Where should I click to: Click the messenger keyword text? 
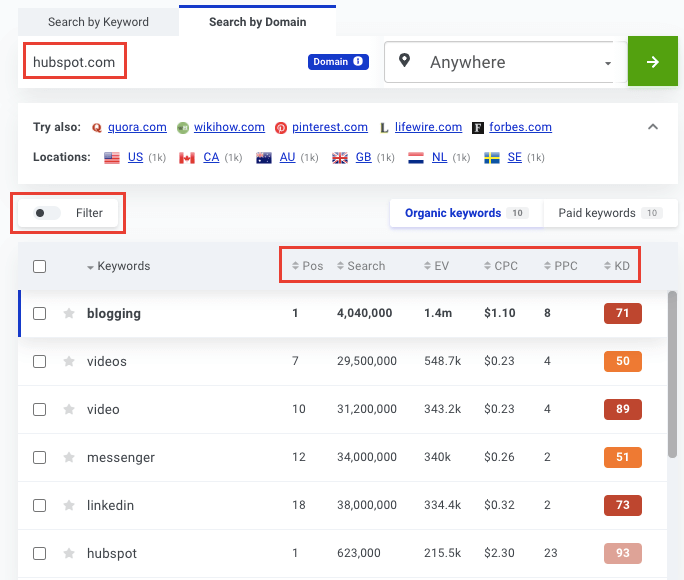tap(121, 457)
